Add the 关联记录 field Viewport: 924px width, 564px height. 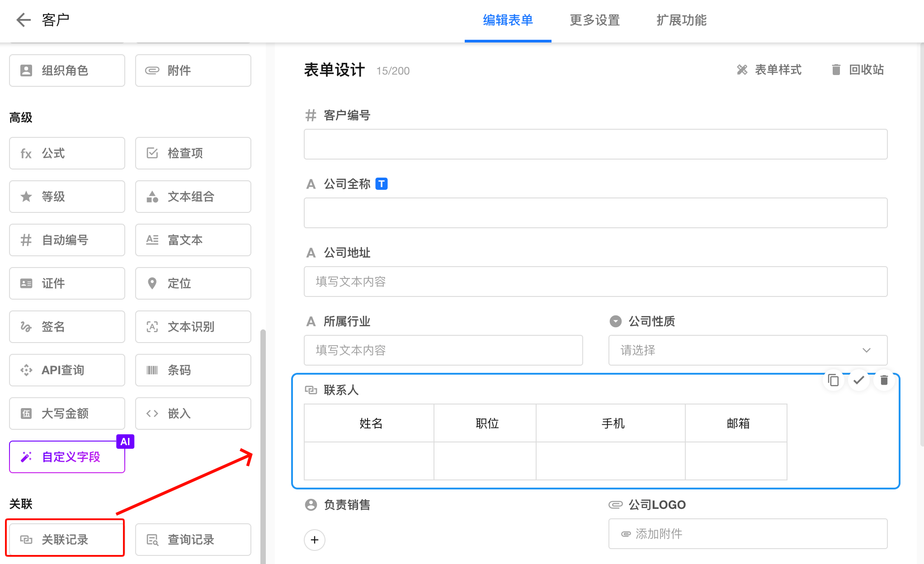coord(66,540)
